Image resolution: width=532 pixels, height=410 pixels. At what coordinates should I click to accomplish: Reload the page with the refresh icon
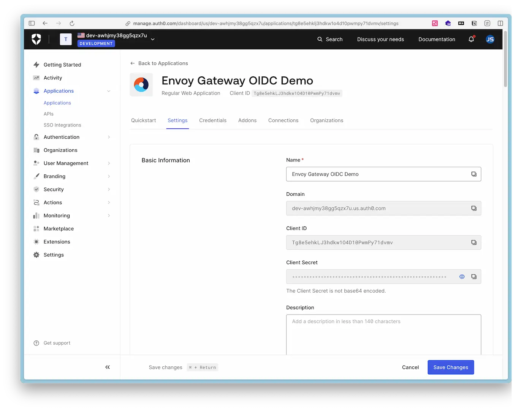(x=72, y=23)
